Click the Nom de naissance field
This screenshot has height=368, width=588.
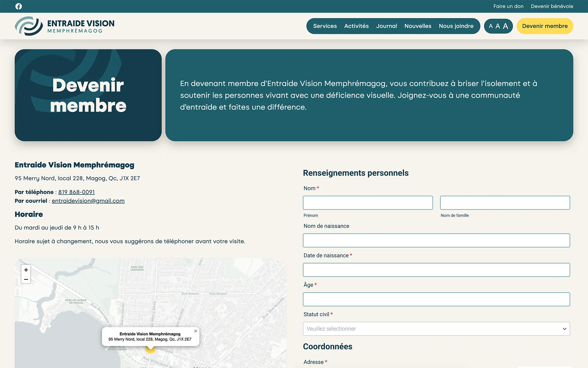pos(436,240)
